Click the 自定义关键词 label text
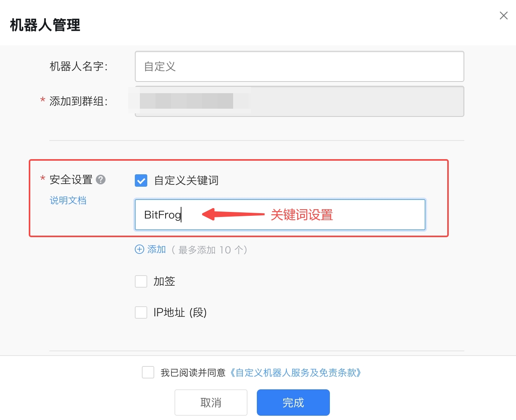This screenshot has width=516, height=420. [x=187, y=180]
